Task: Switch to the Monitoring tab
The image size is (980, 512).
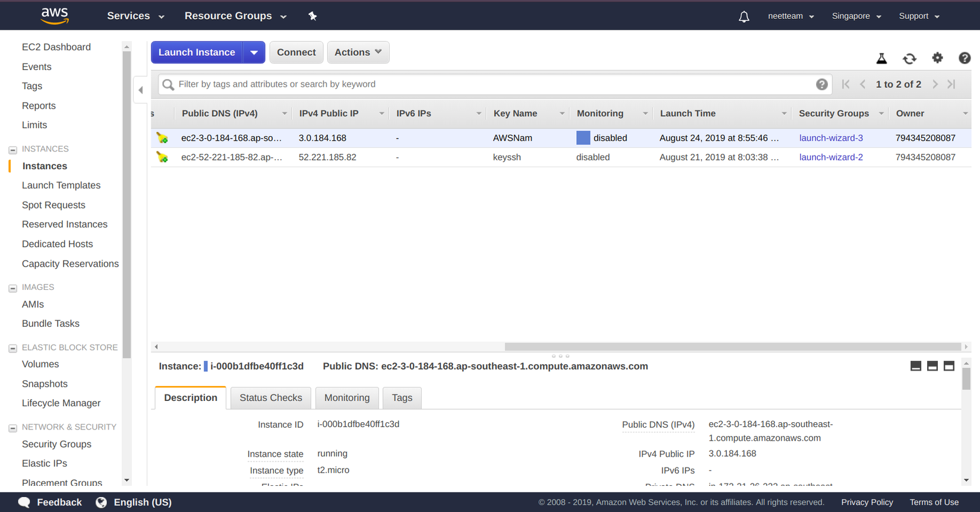Action: [347, 398]
